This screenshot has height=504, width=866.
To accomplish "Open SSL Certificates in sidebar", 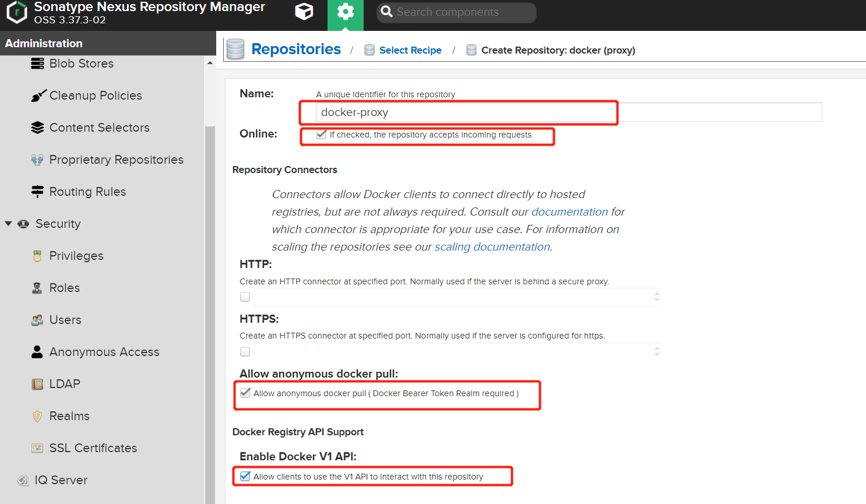I will [x=93, y=448].
